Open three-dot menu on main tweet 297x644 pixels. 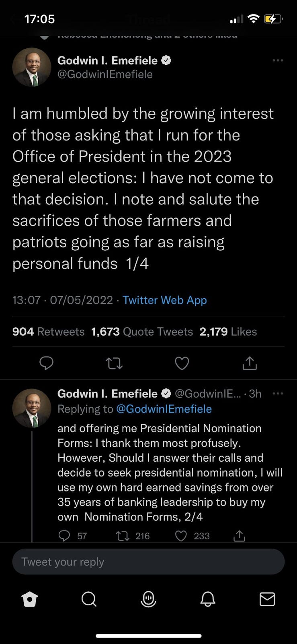(x=278, y=60)
